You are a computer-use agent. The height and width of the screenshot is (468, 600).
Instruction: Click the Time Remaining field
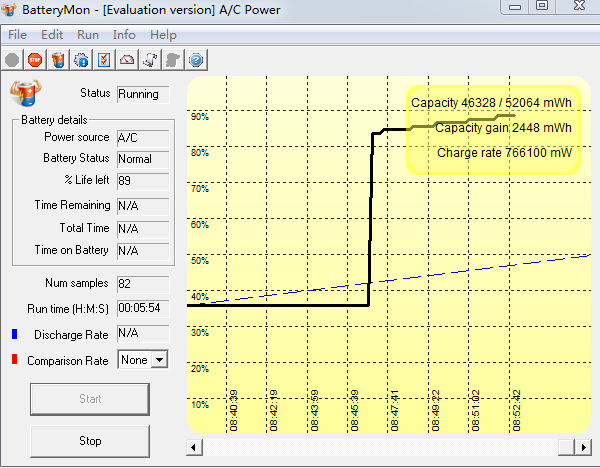pyautogui.click(x=143, y=206)
